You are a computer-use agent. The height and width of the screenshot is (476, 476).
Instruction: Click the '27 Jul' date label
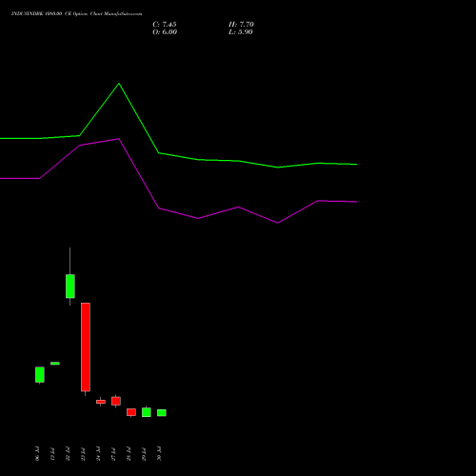113,453
